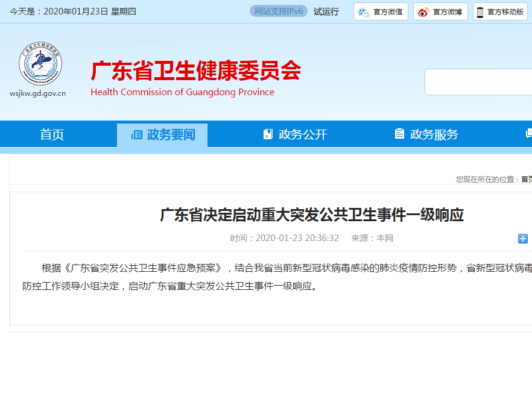Click the phone icon for 官方移动版
This screenshot has height=399, width=532.
480,12
